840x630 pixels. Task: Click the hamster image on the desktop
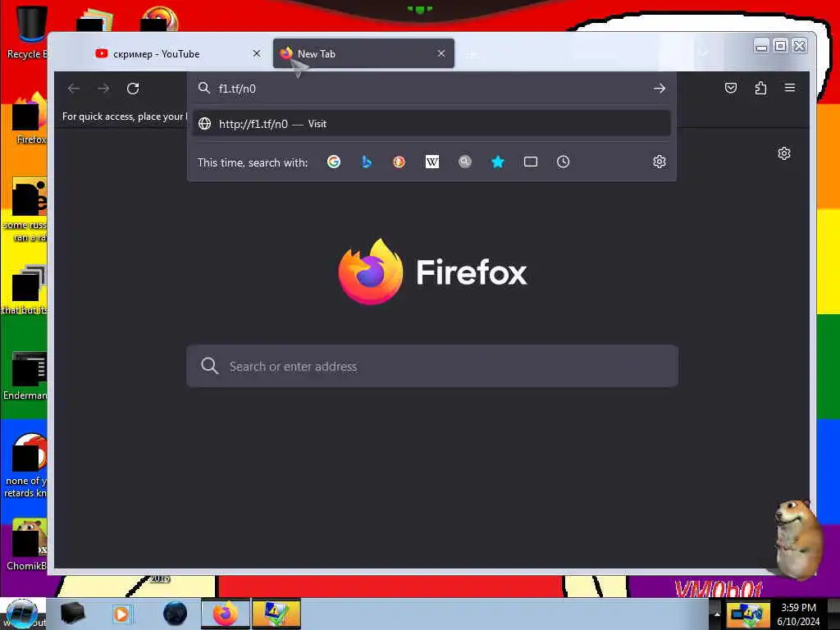[797, 538]
